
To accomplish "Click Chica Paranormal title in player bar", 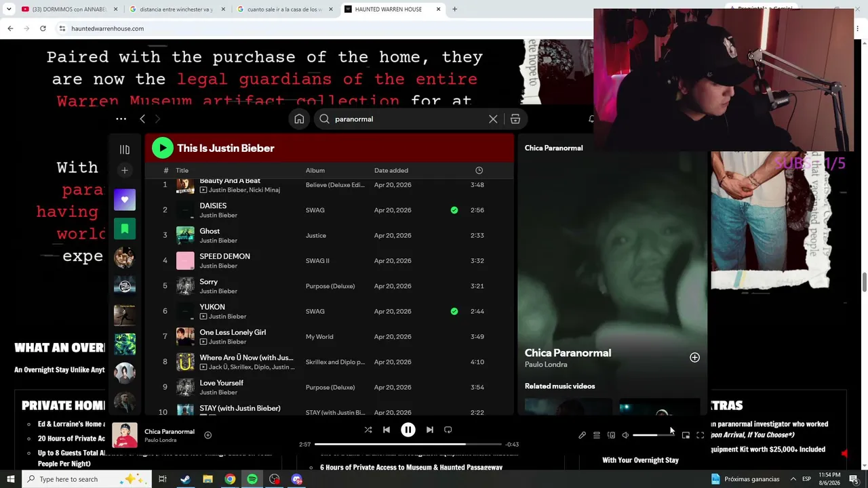I will 170,431.
